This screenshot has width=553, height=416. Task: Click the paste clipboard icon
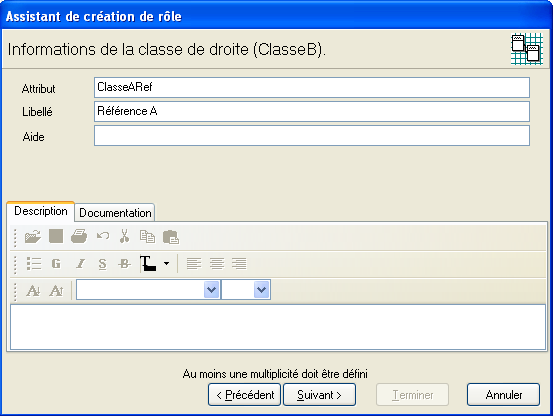click(171, 237)
